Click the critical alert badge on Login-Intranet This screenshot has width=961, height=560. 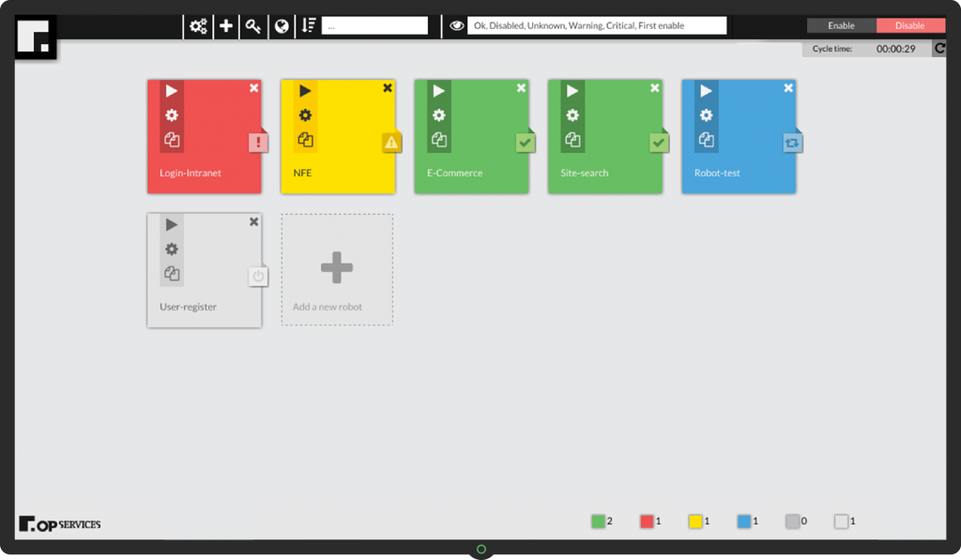point(259,143)
